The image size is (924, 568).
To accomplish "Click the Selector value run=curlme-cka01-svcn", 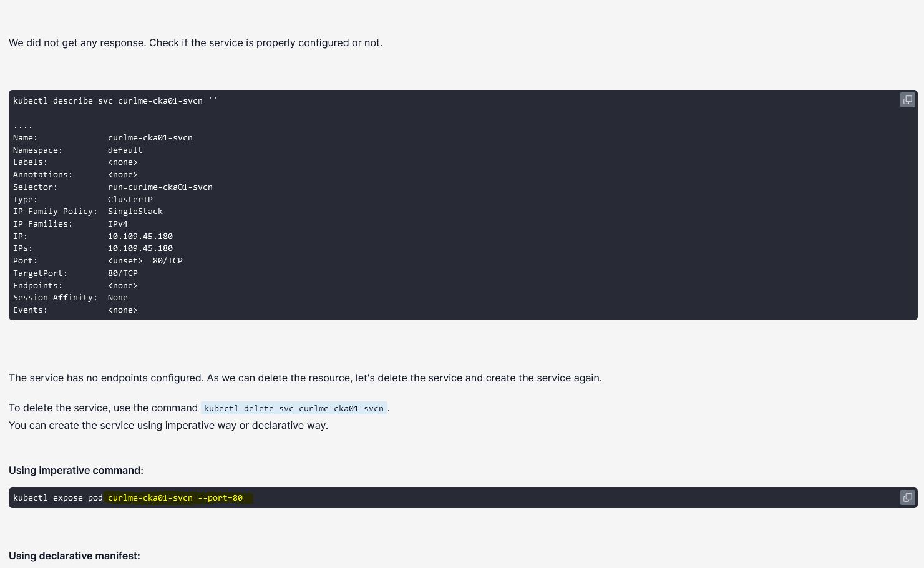I will 160,187.
